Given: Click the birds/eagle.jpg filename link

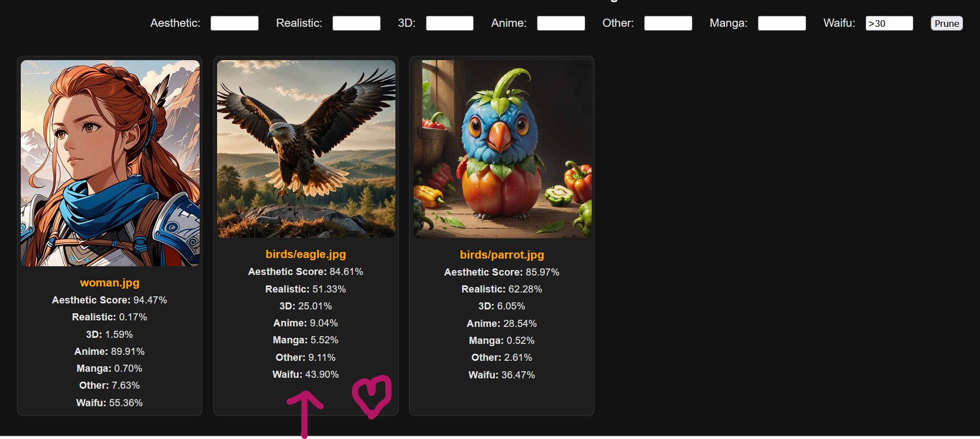Looking at the screenshot, I should 306,254.
